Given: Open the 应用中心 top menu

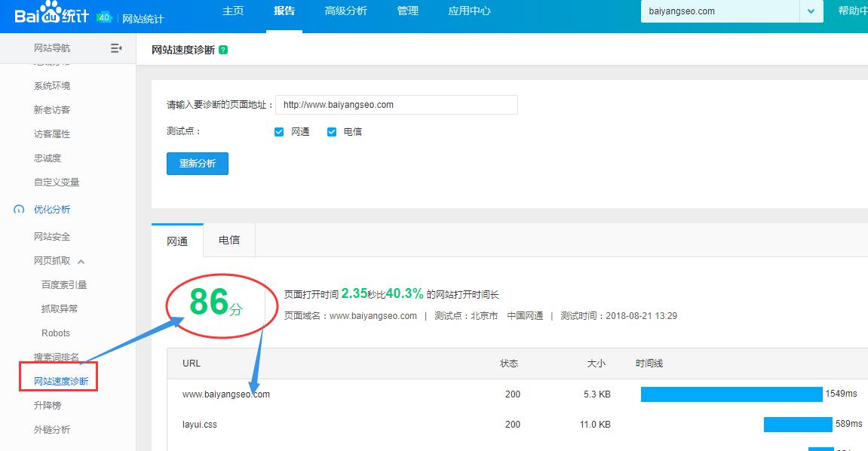Looking at the screenshot, I should 469,11.
